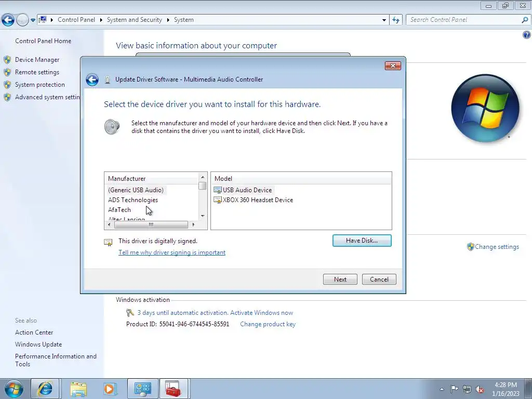Click shield icon beside Device Manager
This screenshot has height=399, width=532.
(x=7, y=60)
